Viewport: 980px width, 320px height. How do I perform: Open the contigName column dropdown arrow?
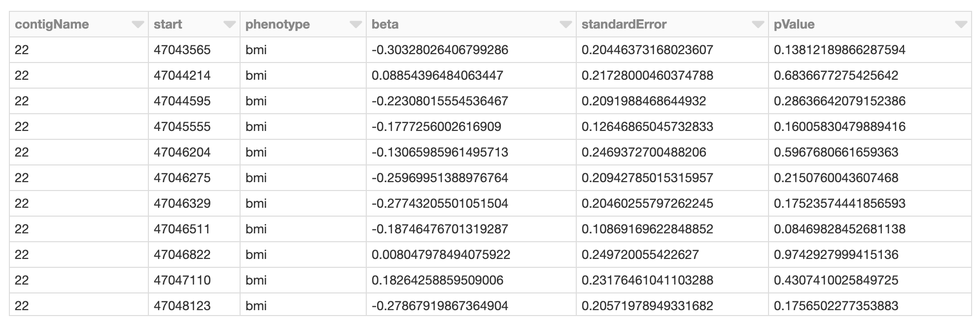click(138, 25)
